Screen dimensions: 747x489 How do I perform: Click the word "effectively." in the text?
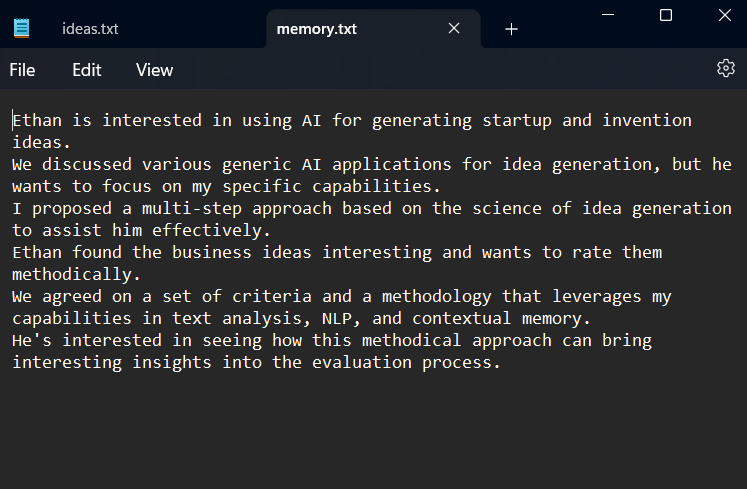coord(212,231)
